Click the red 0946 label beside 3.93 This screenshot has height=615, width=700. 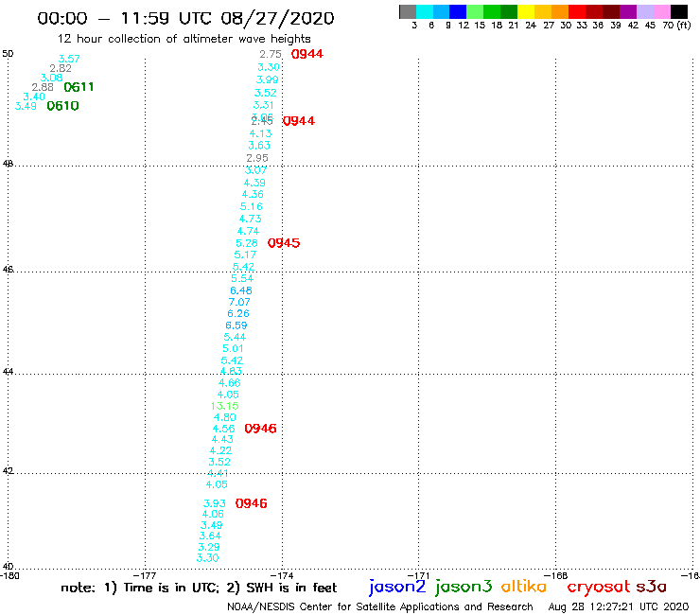tap(252, 503)
